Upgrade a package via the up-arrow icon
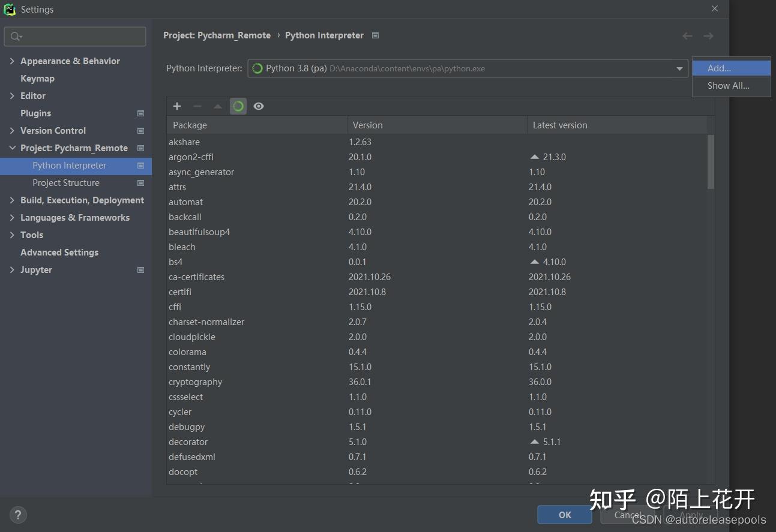 (x=217, y=106)
